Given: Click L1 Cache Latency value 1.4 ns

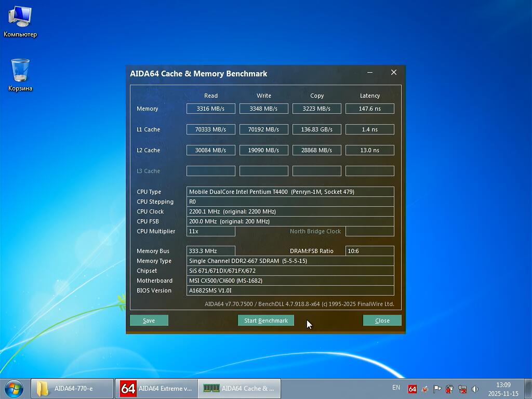Looking at the screenshot, I should click(370, 129).
